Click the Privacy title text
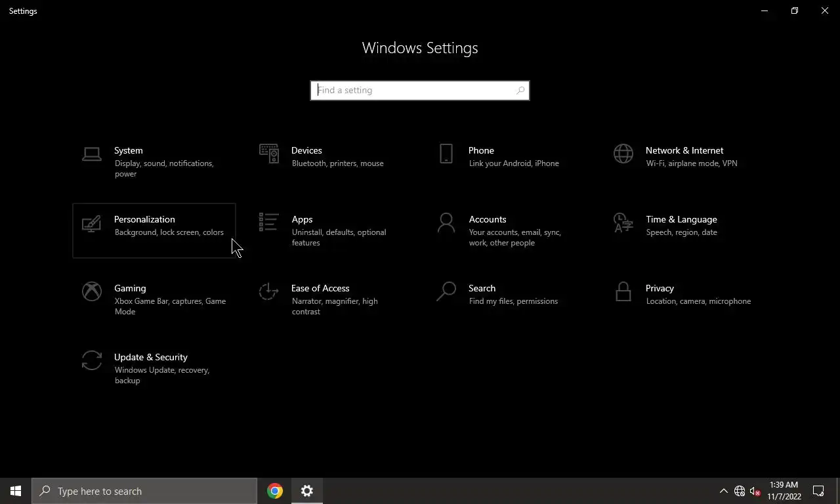Screen dimensions: 840x504 point(660,288)
